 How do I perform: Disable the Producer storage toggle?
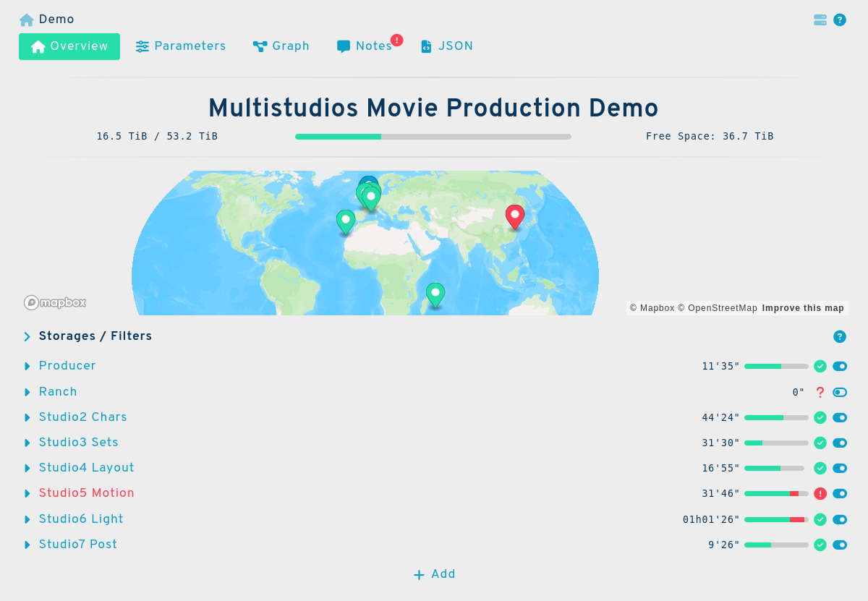pos(839,366)
